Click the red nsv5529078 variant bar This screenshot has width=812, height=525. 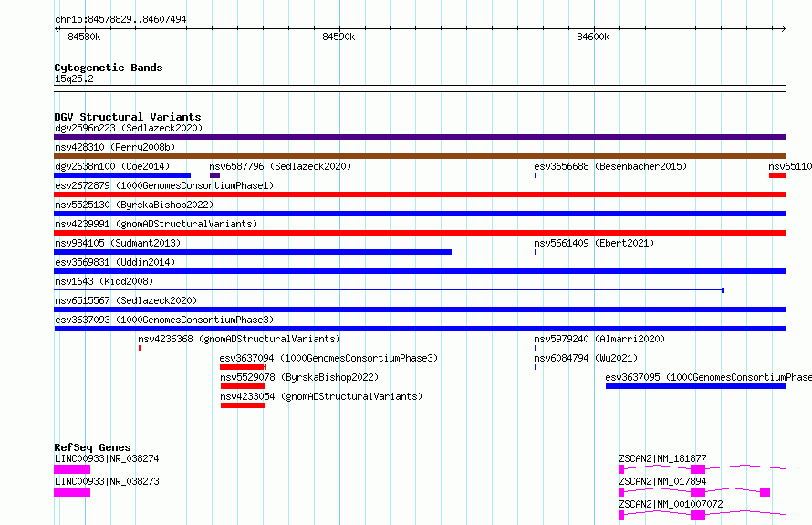[x=243, y=386]
